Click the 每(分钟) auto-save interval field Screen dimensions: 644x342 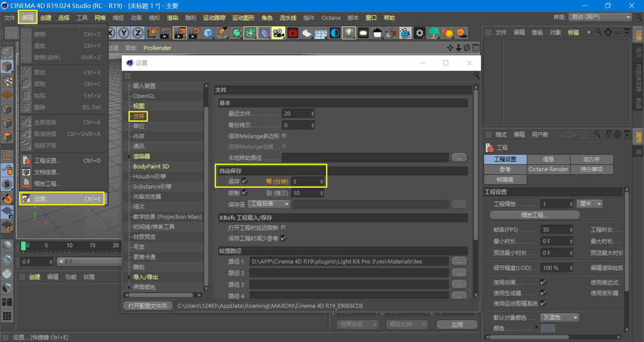click(x=307, y=182)
